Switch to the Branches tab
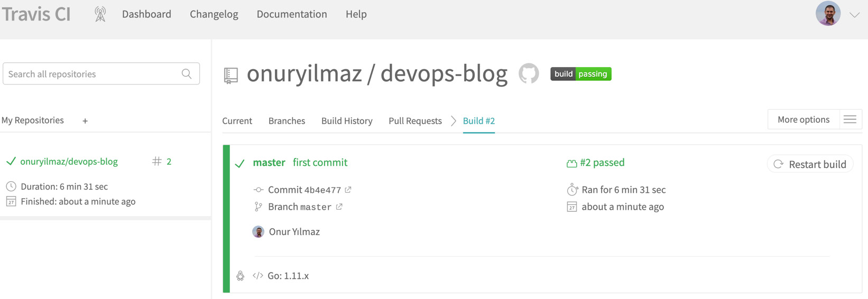Viewport: 868px width, 299px height. point(287,121)
